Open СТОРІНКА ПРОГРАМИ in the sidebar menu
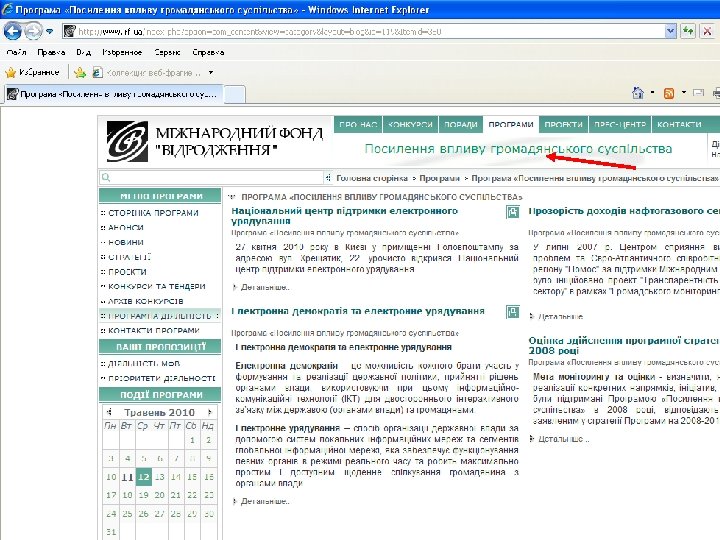 point(153,213)
